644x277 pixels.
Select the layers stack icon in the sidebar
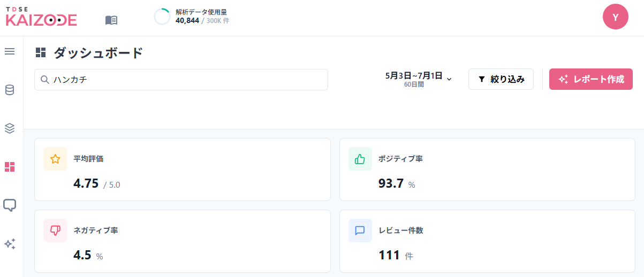(x=10, y=128)
